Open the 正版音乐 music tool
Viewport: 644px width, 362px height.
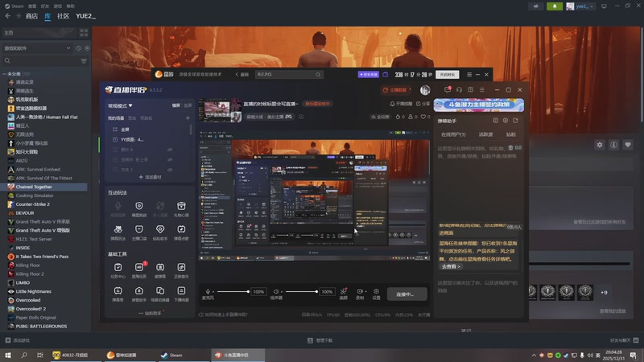[181, 270]
